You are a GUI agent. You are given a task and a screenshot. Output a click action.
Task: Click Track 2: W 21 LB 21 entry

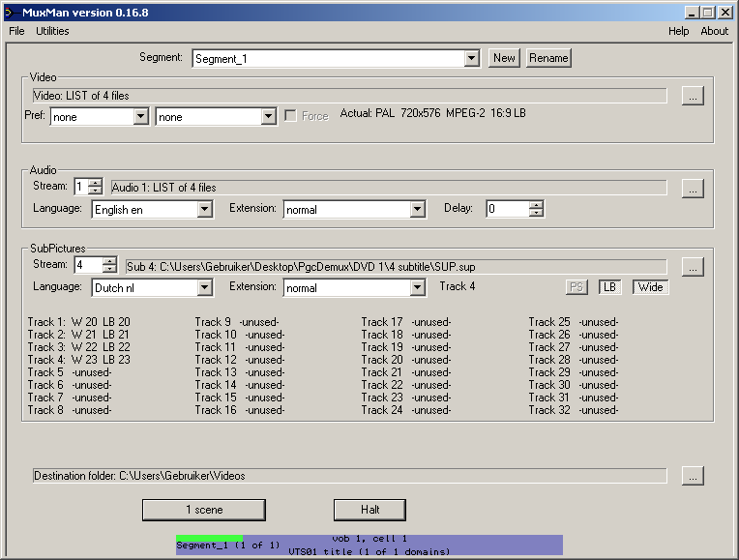78,335
